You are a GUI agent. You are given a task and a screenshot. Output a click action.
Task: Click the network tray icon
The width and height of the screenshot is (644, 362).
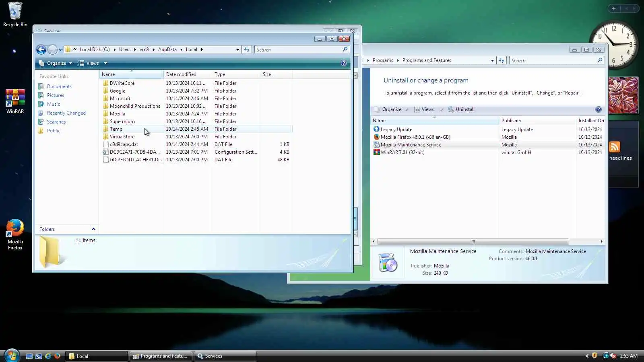[x=605, y=356]
